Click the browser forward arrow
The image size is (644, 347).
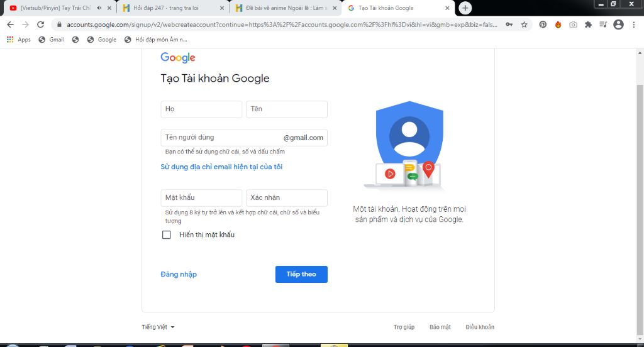[25, 25]
